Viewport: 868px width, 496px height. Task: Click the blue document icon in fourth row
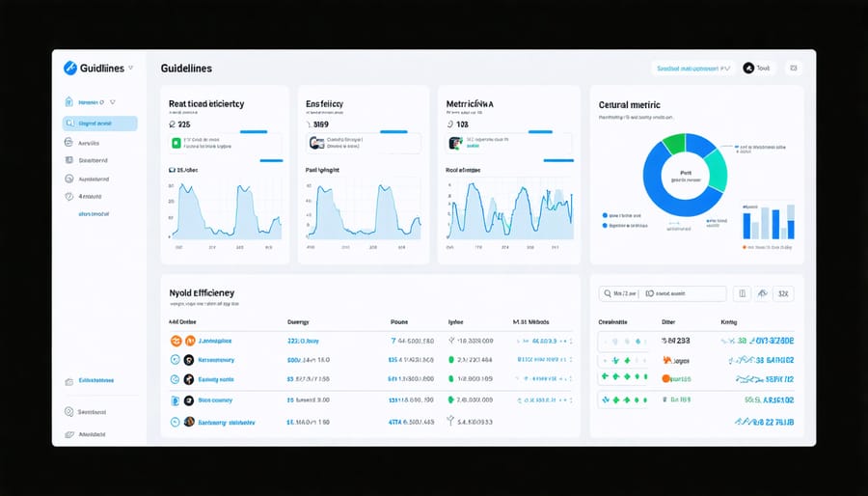pos(175,400)
